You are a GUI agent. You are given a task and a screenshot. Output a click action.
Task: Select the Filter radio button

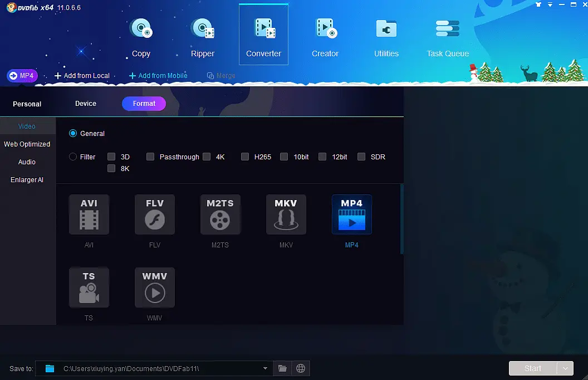coord(73,157)
